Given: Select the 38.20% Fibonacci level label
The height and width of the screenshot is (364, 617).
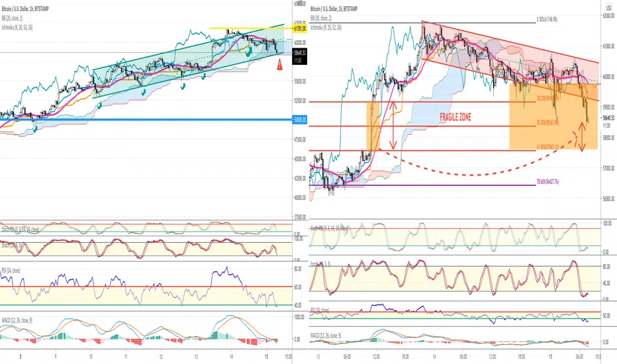Looking at the screenshot, I should pyautogui.click(x=547, y=99).
